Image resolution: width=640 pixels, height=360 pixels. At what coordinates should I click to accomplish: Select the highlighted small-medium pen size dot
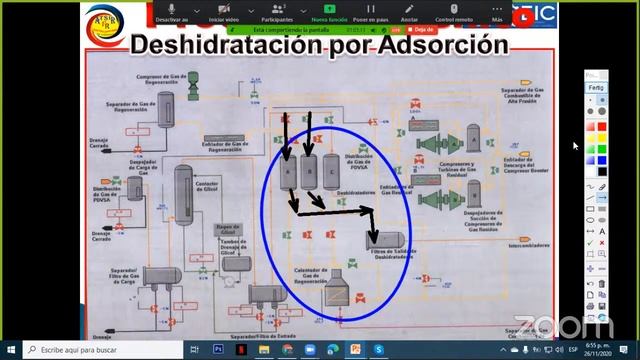click(x=602, y=100)
